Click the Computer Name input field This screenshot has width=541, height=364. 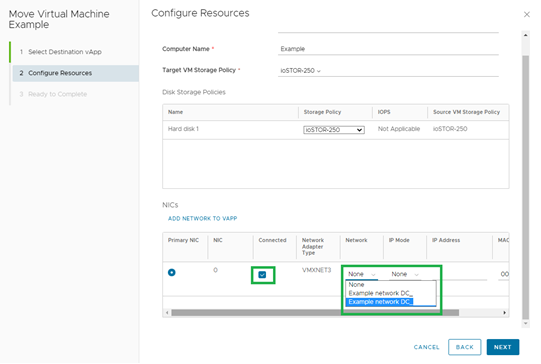tap(388, 49)
